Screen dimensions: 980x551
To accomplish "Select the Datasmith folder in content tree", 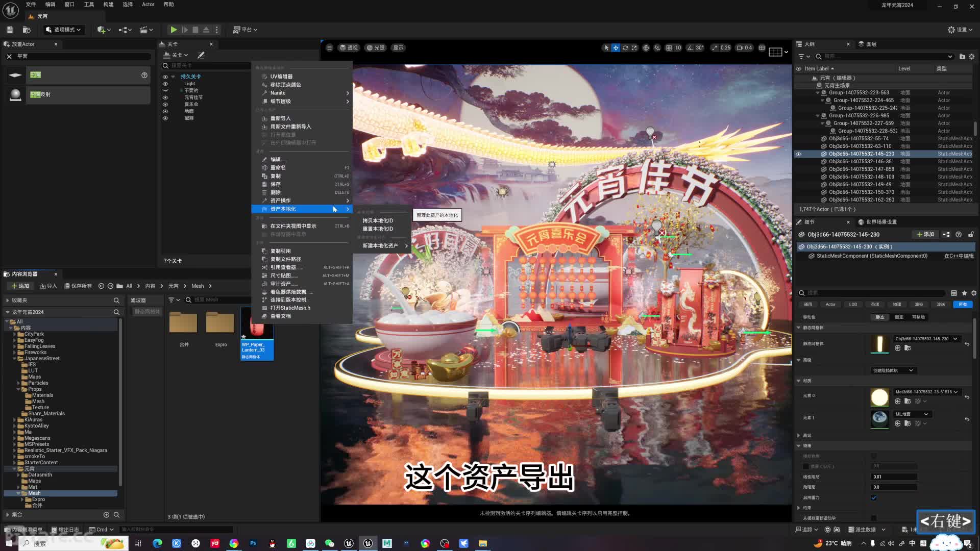I will click(x=40, y=475).
